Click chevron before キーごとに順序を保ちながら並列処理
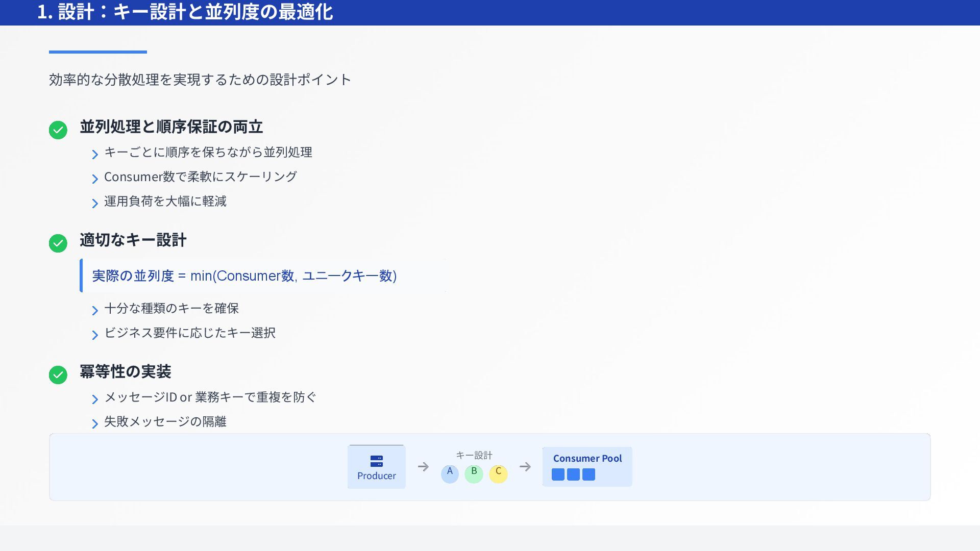 pyautogui.click(x=95, y=154)
